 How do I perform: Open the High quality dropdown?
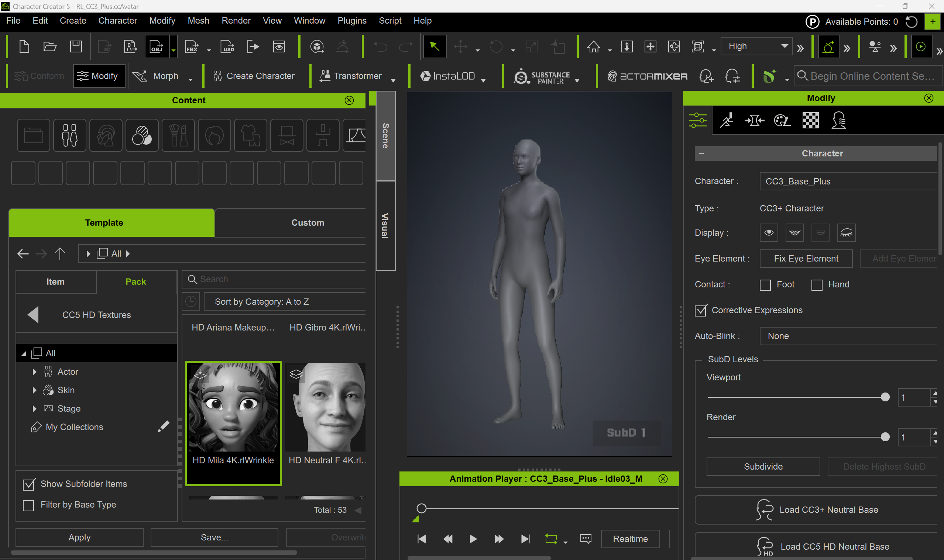[756, 46]
